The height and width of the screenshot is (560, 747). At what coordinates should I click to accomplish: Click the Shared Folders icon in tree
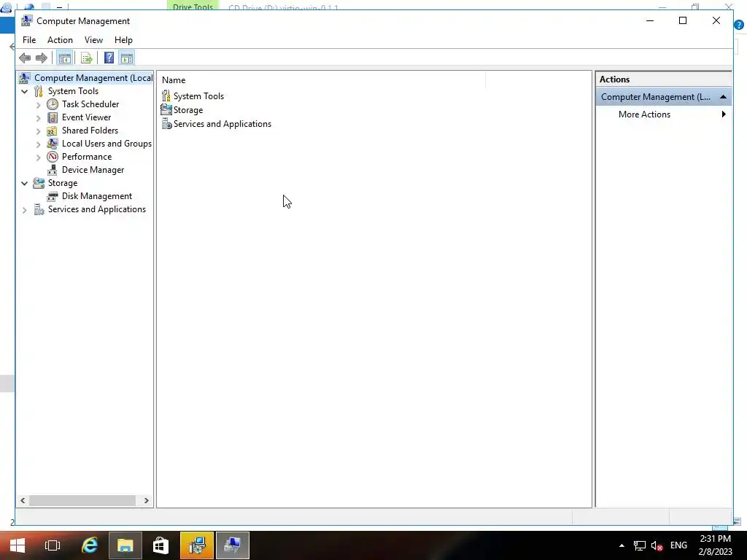(53, 131)
